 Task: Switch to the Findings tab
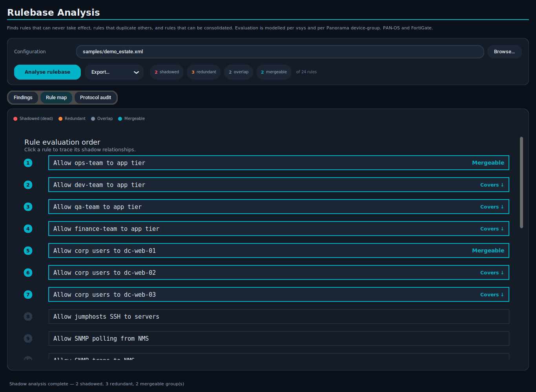point(23,98)
